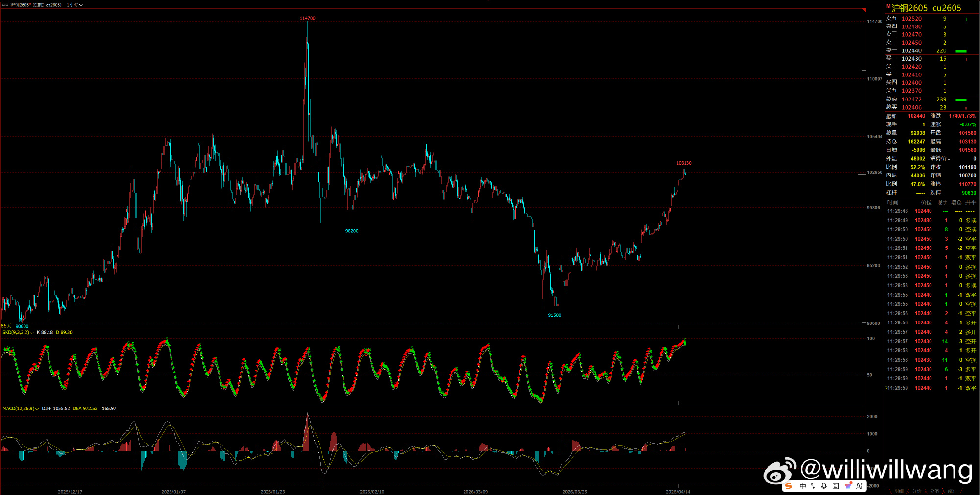
Task: Click the red triangle marker at chart top-right
Action: [864, 10]
